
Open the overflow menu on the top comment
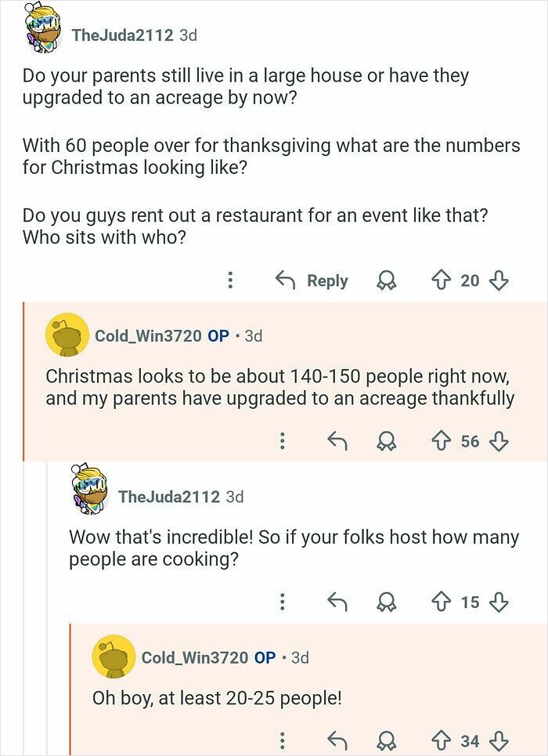pos(230,280)
